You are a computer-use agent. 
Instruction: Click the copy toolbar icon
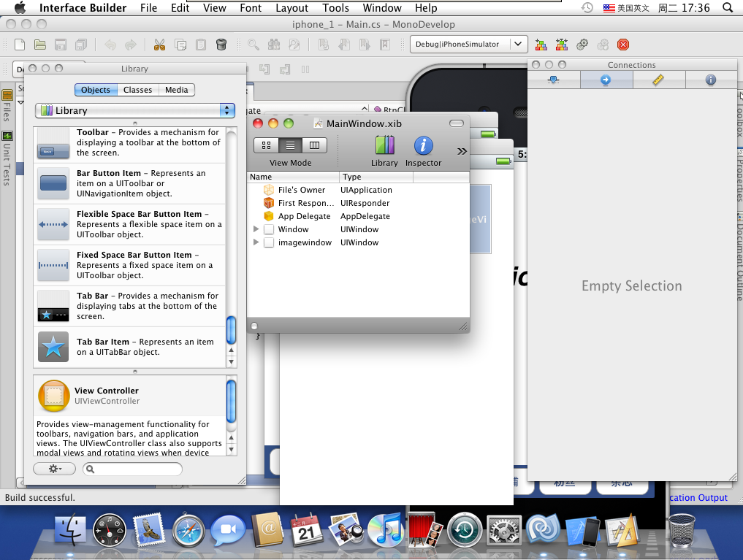tap(180, 45)
